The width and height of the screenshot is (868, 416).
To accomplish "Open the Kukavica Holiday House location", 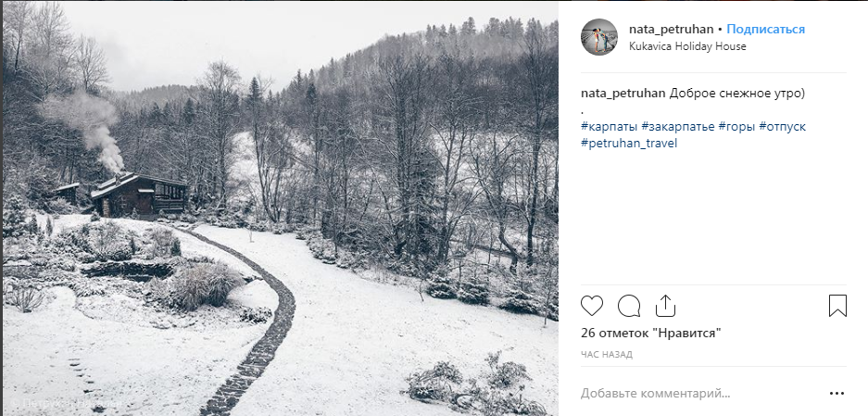I will 686,46.
